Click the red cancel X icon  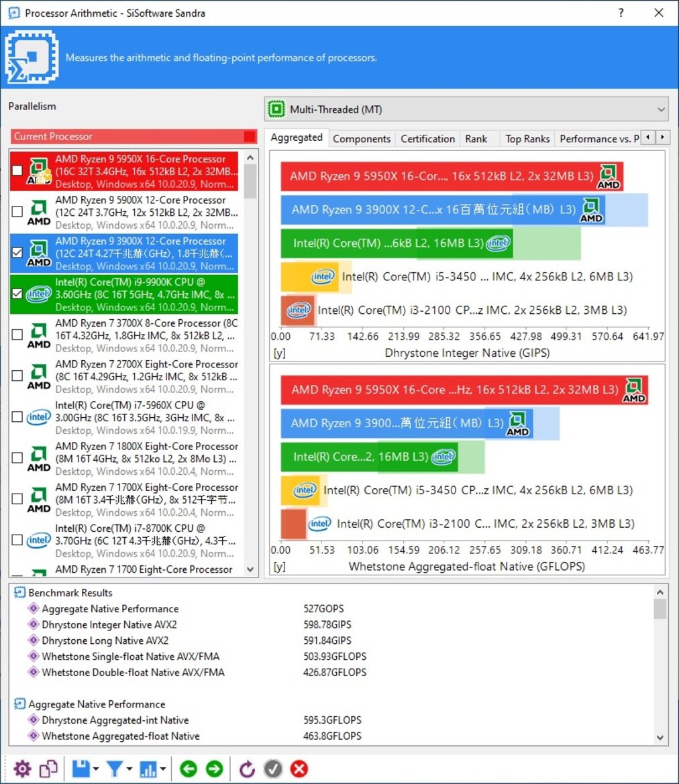click(299, 769)
